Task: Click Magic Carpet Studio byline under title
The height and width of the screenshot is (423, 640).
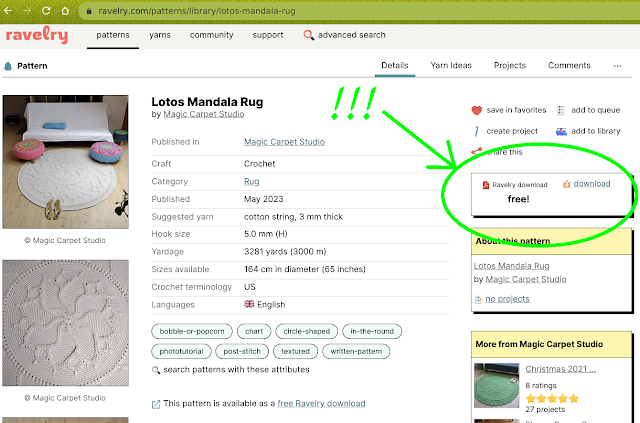Action: [204, 114]
